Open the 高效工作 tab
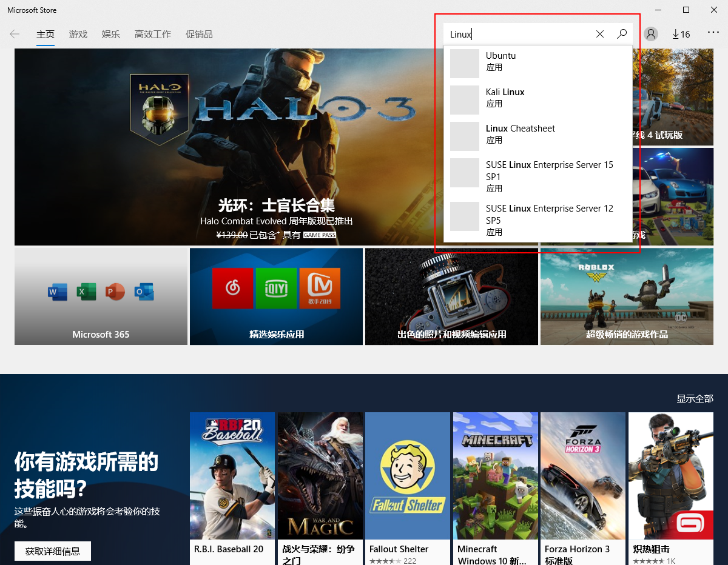The width and height of the screenshot is (728, 565). (153, 35)
